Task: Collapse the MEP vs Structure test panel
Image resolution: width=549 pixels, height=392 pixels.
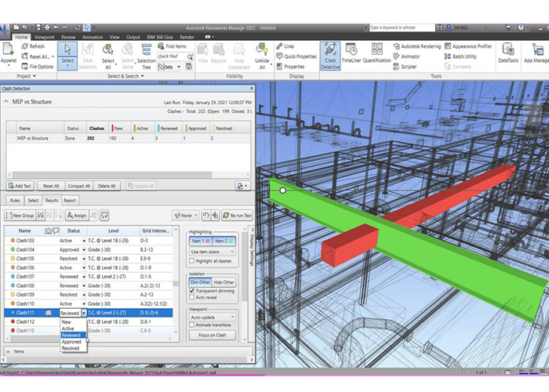Action: 6,102
